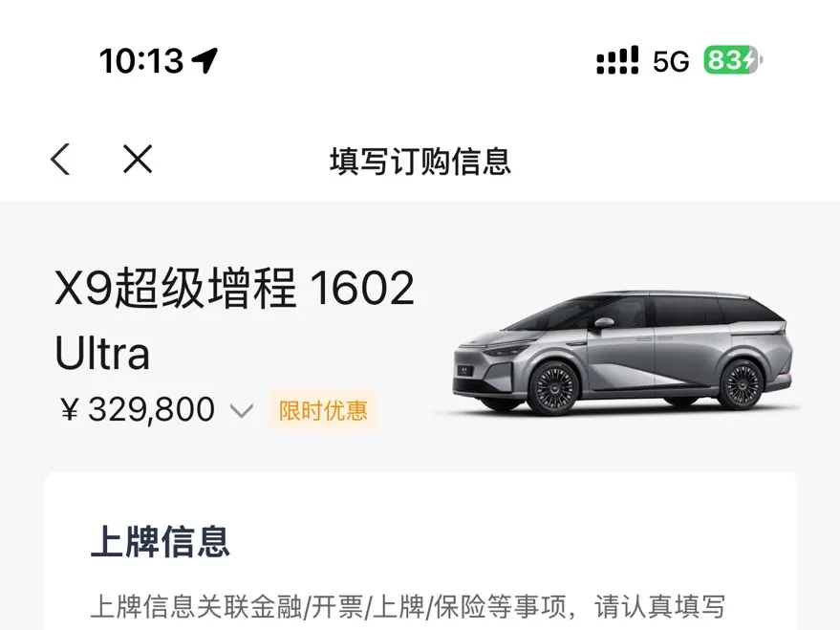Tap the ¥ currency symbol before the price

point(70,410)
